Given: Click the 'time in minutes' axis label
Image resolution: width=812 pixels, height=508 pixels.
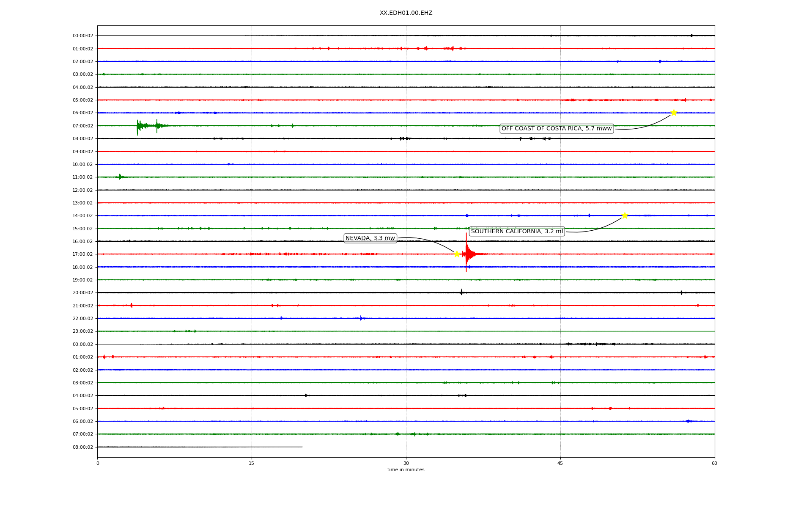Looking at the screenshot, I should 406,470.
